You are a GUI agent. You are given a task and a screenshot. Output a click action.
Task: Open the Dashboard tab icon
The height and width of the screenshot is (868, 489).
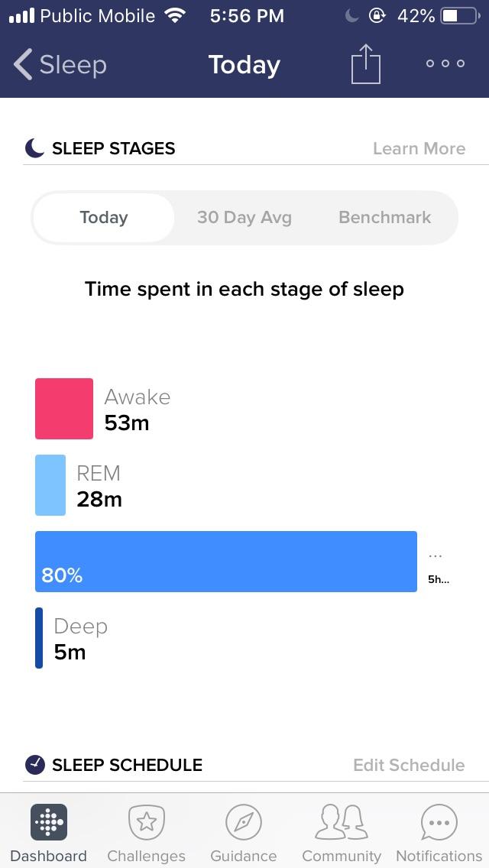(x=48, y=824)
